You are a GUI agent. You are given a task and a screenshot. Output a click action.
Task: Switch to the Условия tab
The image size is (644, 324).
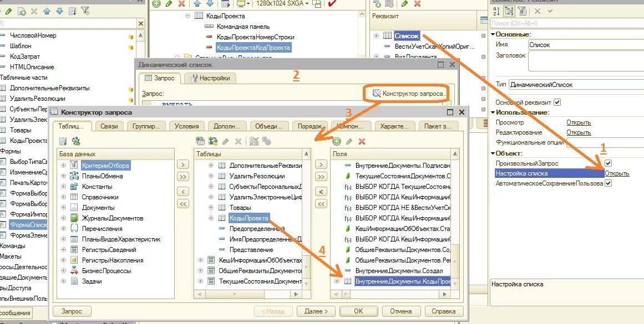(186, 126)
